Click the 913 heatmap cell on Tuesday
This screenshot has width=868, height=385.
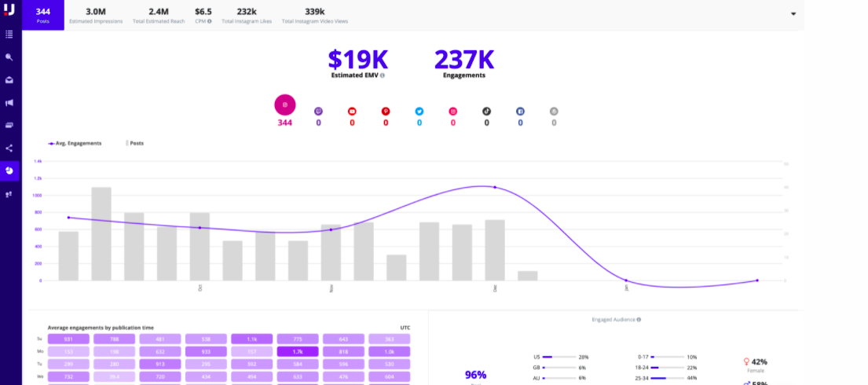160,364
